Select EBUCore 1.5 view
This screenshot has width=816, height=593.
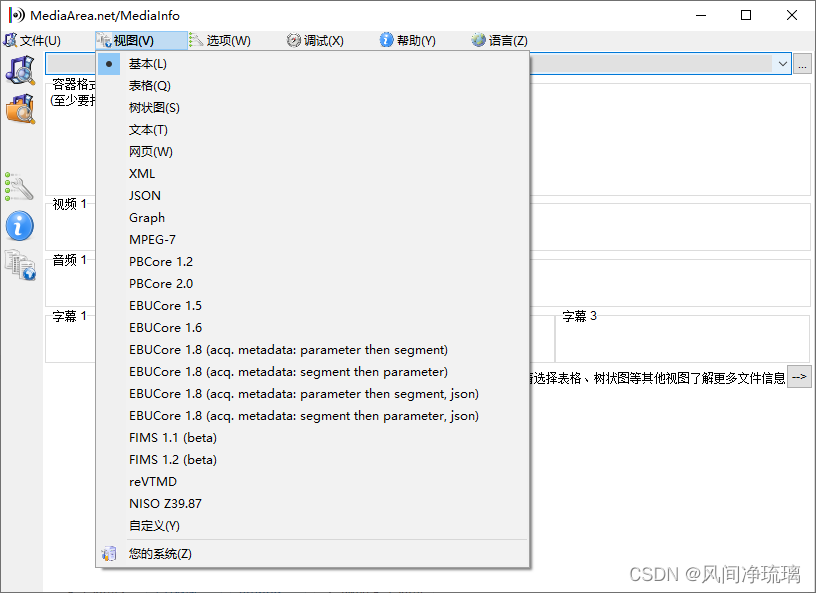(312, 306)
